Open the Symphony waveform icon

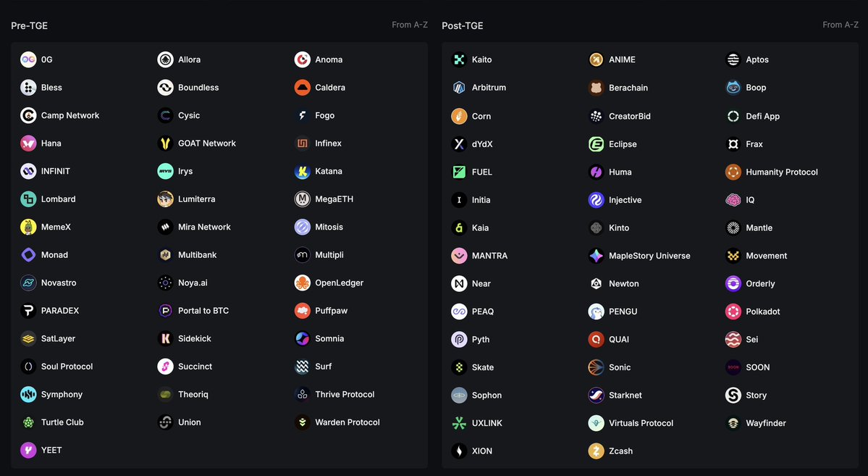pos(28,394)
